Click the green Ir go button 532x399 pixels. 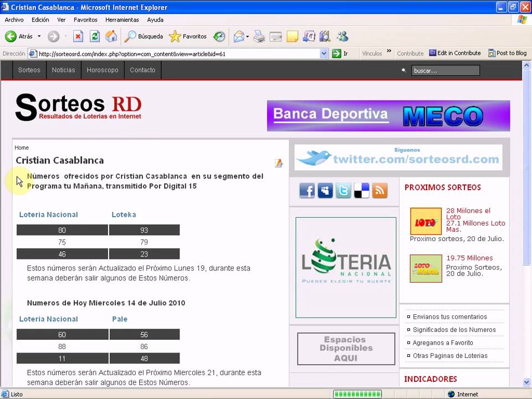[340, 53]
